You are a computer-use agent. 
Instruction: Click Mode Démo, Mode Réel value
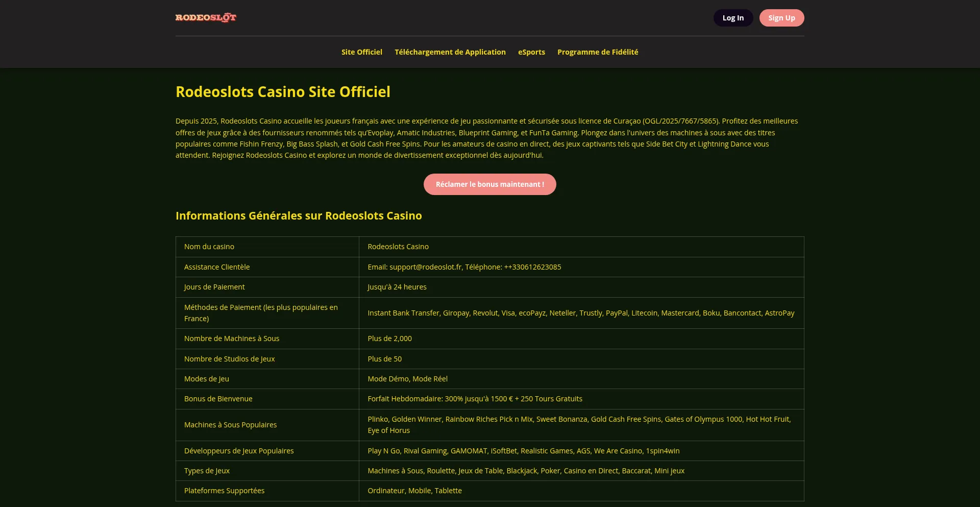(x=581, y=379)
